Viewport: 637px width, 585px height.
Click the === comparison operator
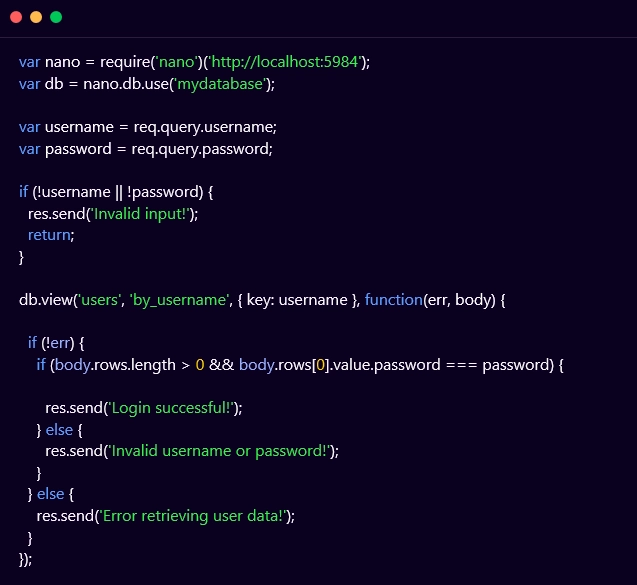(457, 365)
